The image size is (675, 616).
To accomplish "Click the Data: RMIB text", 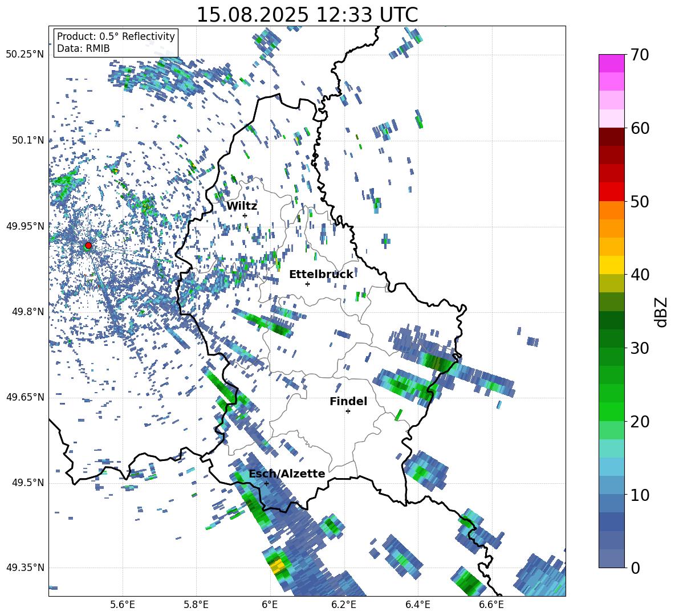I will tap(83, 48).
